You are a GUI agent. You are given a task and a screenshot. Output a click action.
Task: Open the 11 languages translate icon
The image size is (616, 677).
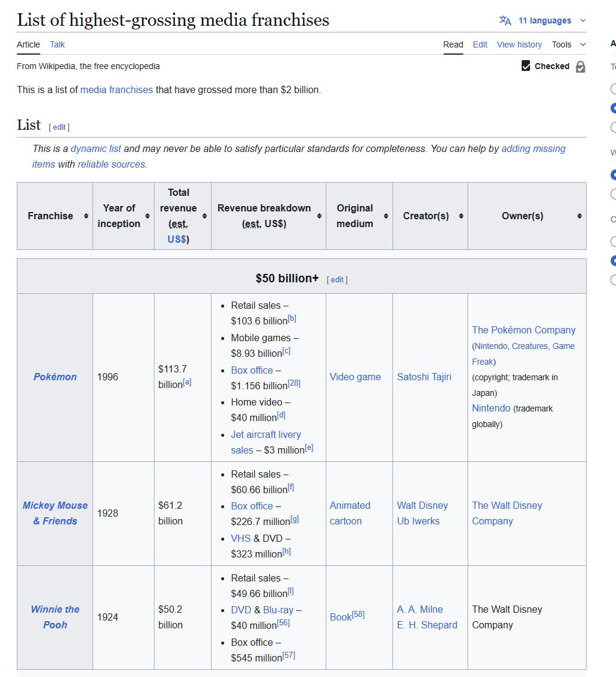(x=505, y=20)
